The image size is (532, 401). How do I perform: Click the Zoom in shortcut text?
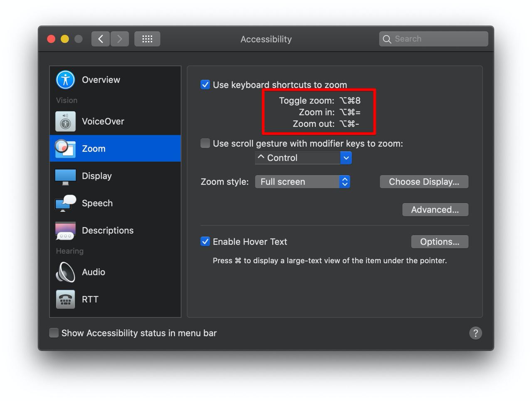pyautogui.click(x=330, y=112)
